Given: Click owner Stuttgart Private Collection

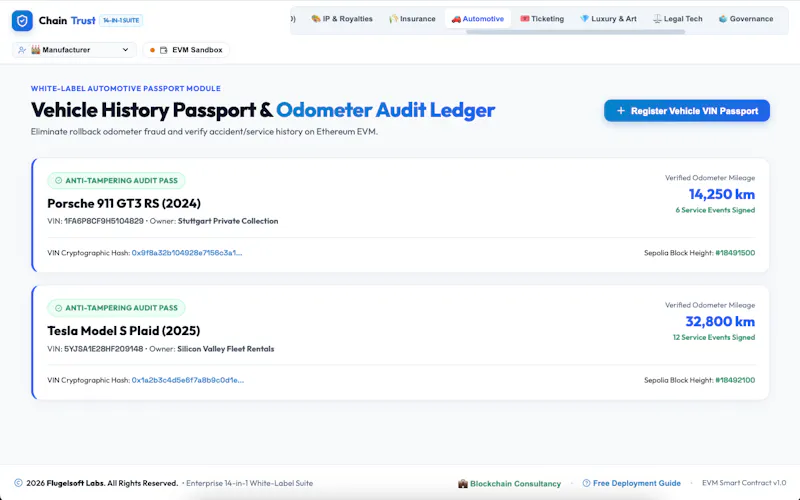Looking at the screenshot, I should [228, 221].
